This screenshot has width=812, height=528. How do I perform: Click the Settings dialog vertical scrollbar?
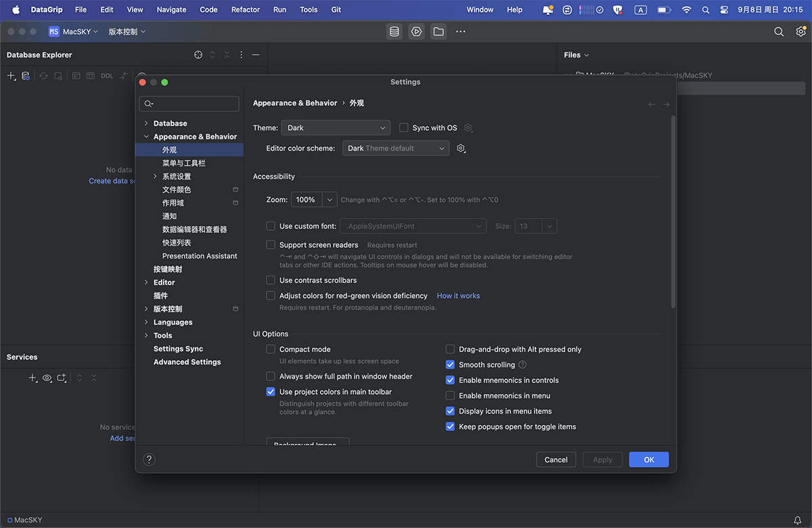pos(673,212)
